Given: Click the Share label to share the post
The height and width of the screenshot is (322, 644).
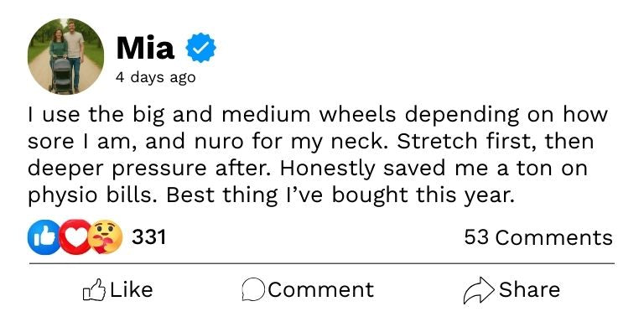Looking at the screenshot, I should point(529,289).
